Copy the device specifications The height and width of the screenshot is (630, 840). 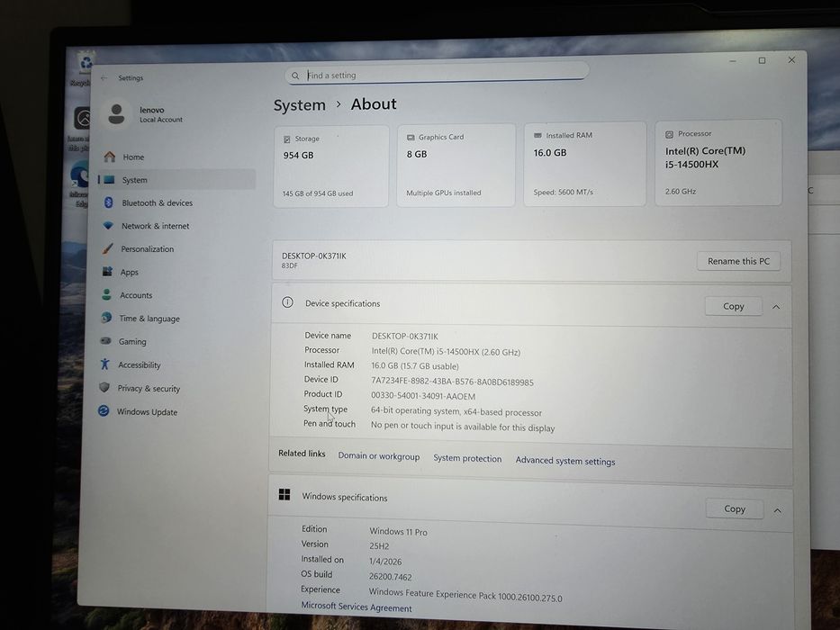pos(734,306)
